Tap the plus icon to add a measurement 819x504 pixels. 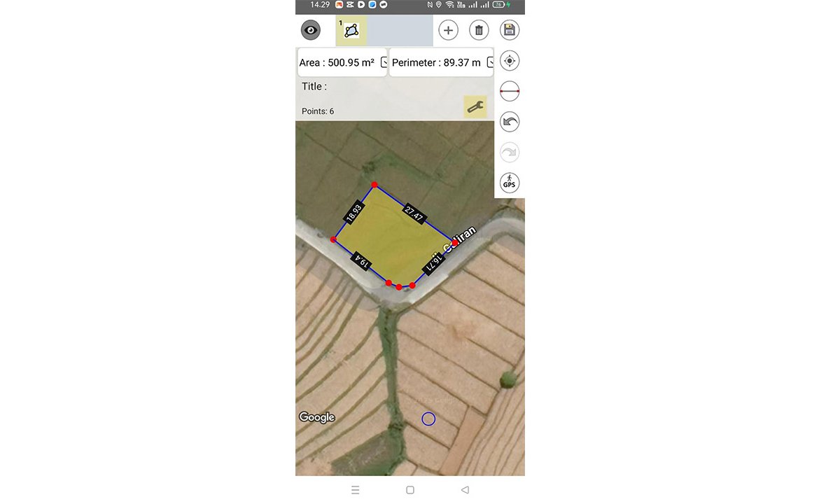point(448,30)
